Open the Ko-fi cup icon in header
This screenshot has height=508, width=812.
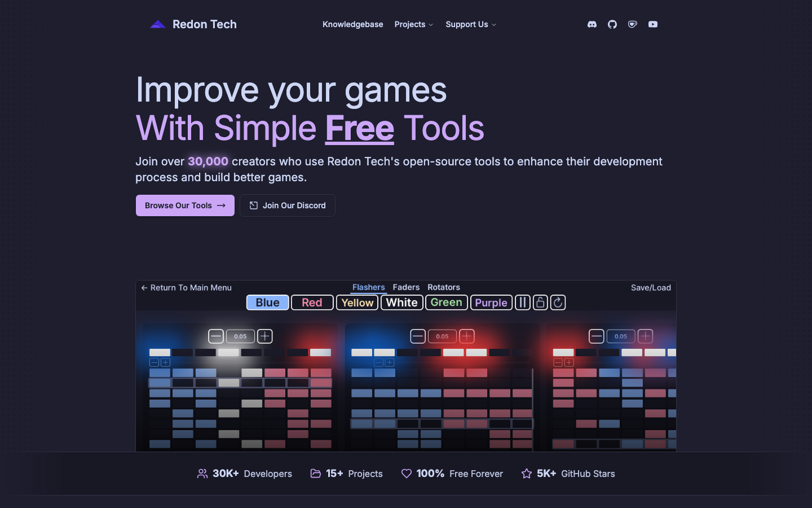(633, 24)
